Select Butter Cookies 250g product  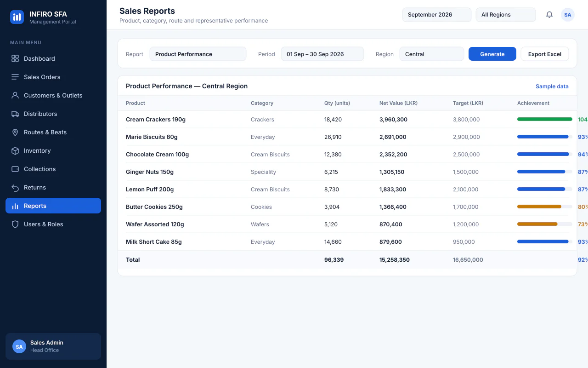154,207
